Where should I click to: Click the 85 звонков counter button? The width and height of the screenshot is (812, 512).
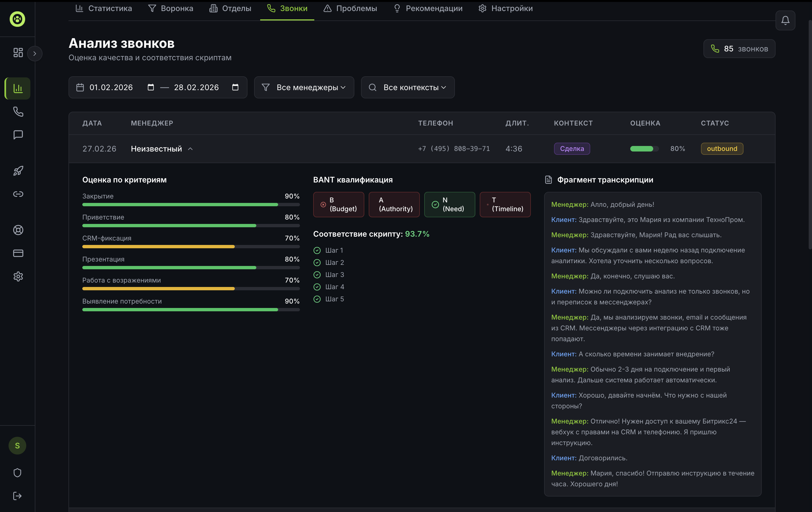[x=739, y=49]
